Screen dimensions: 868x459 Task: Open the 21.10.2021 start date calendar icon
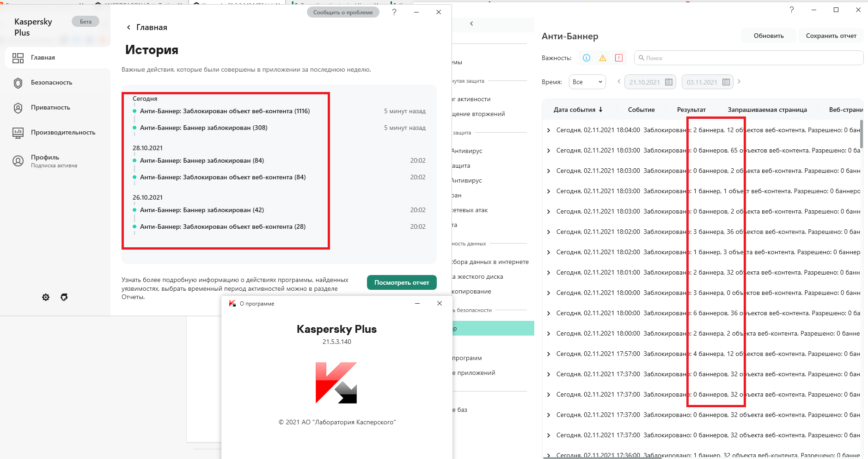pyautogui.click(x=669, y=82)
